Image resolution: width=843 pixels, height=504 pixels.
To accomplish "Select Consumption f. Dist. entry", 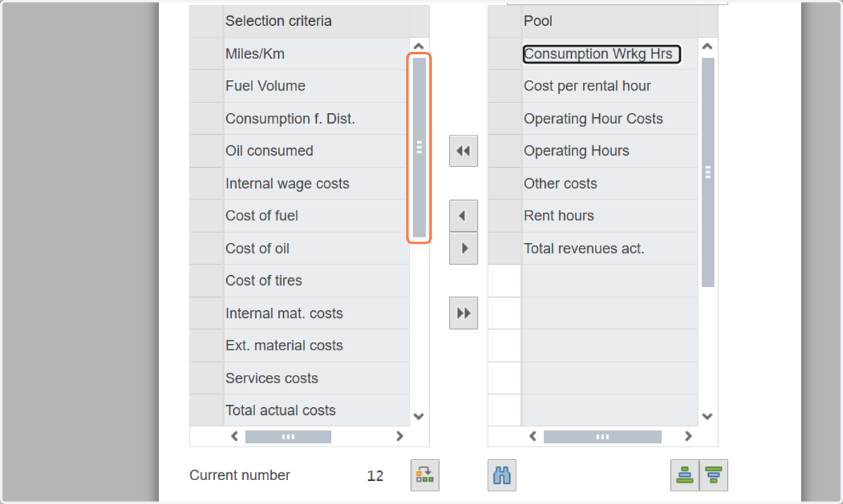I will point(316,119).
